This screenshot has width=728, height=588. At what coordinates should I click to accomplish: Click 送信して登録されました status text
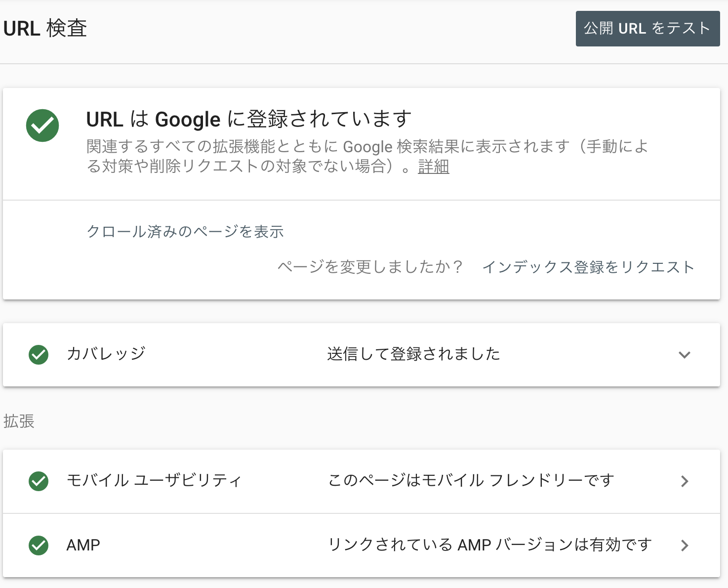pos(414,354)
